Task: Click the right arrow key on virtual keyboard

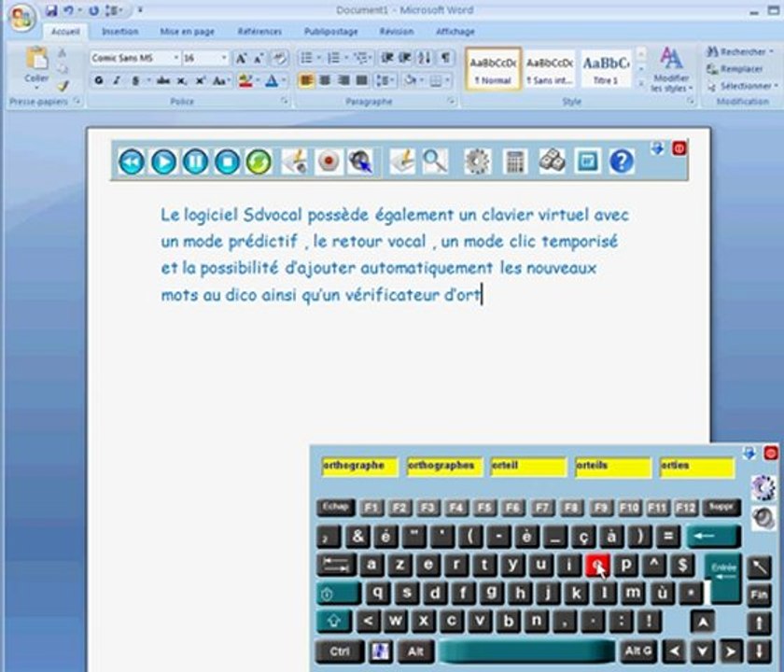Action: [x=731, y=651]
